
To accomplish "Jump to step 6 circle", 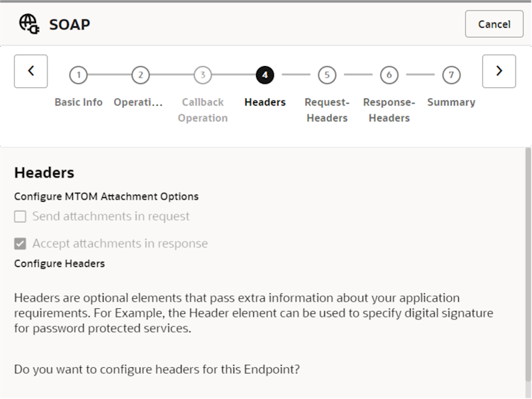I will 389,75.
